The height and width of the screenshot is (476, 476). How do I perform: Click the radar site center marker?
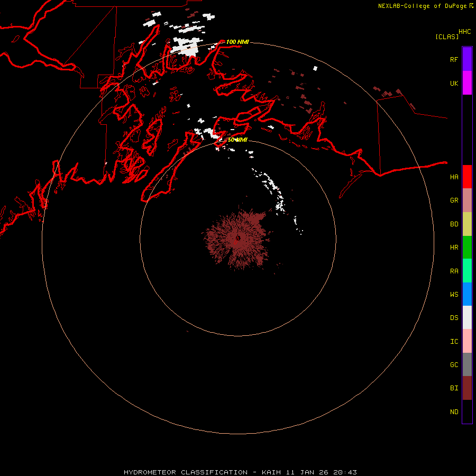[237, 239]
